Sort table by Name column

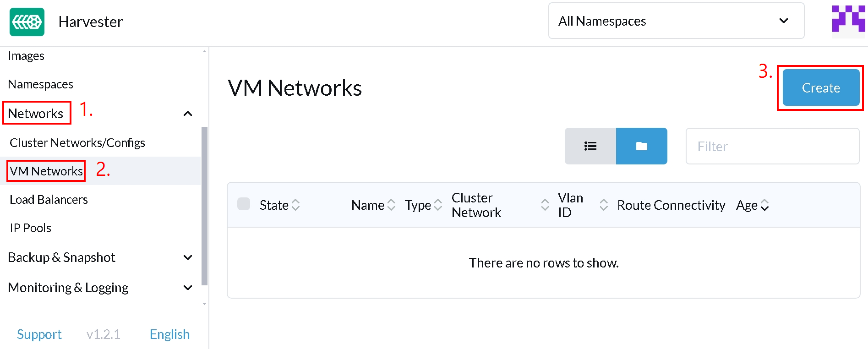373,205
